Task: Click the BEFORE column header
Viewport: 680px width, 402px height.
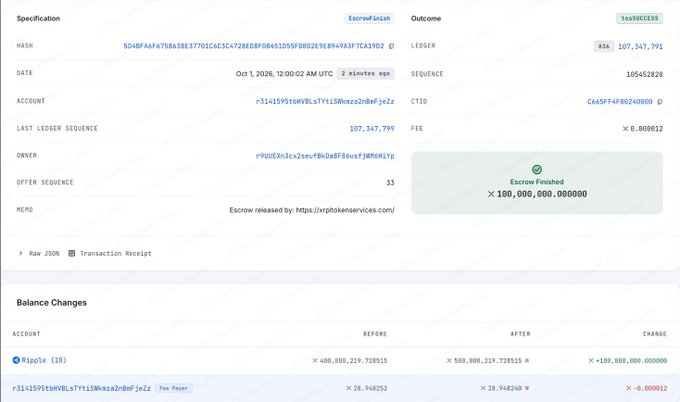Action: 375,334
